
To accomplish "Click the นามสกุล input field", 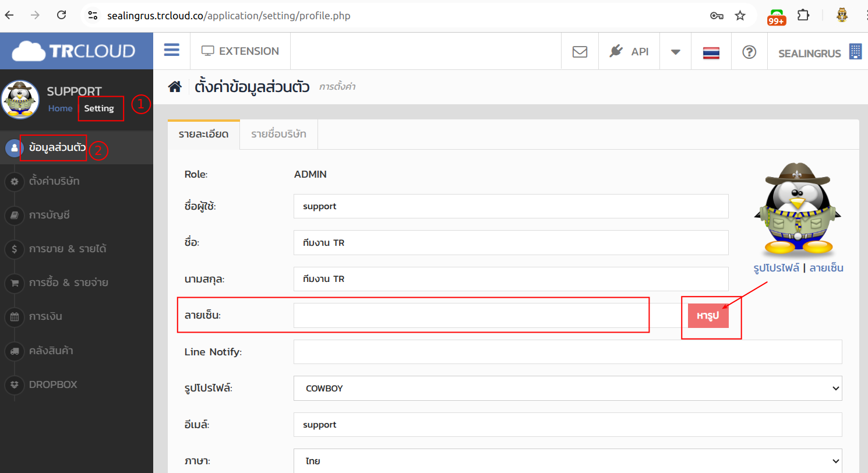I will [x=511, y=279].
